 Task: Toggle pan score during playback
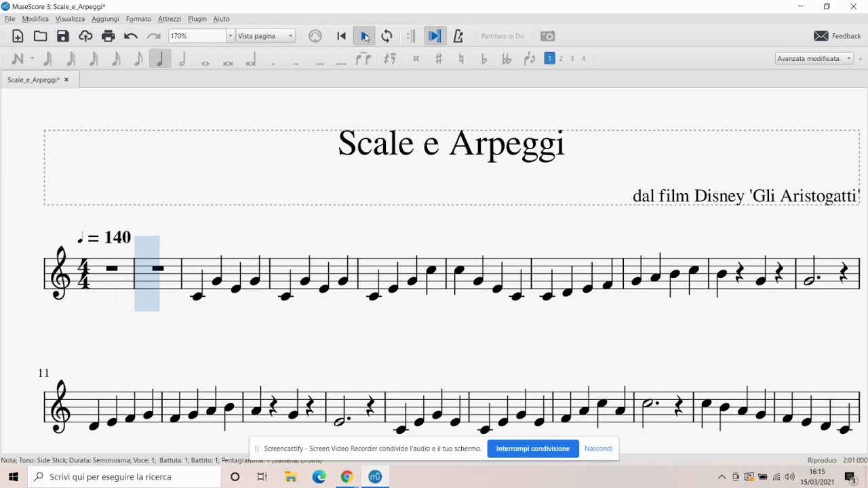click(435, 36)
